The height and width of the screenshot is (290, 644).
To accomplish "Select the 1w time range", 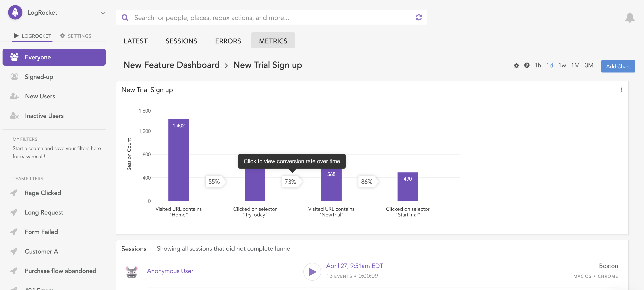I will tap(562, 65).
